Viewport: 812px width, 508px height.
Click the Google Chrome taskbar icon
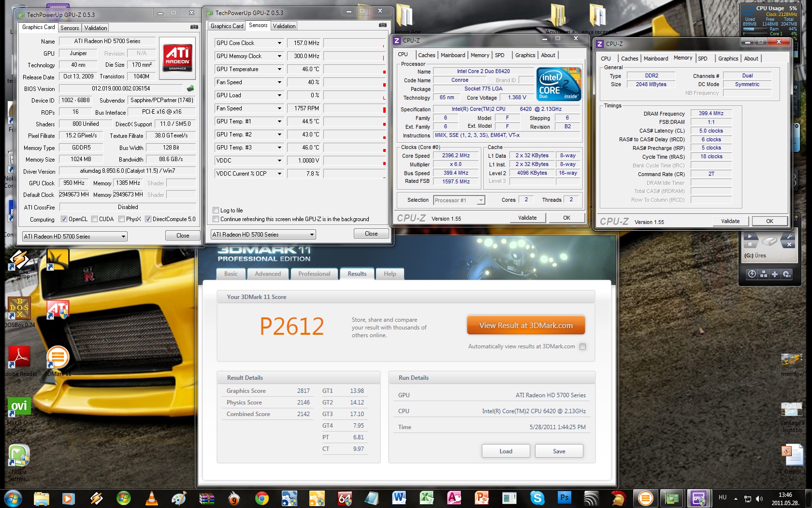[x=261, y=498]
